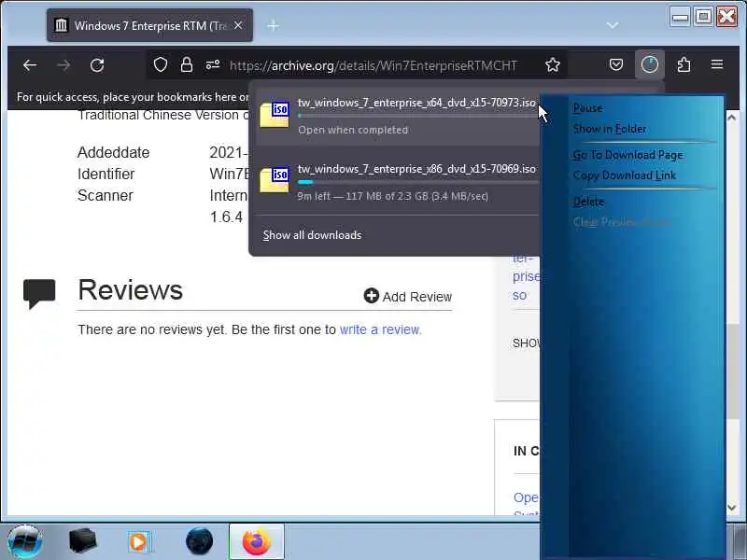747x560 pixels.
Task: Expand the list all tabs chevron
Action: 613,25
